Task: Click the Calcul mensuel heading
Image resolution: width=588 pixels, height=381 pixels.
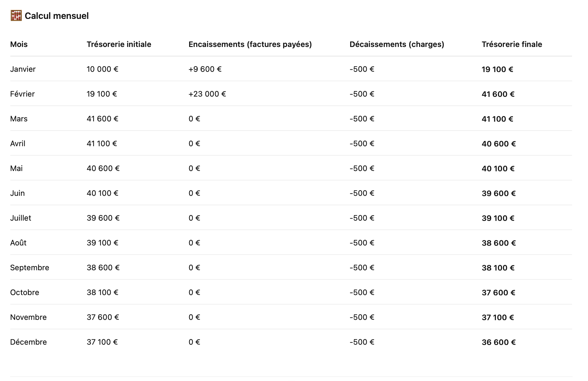Action: 56,16
